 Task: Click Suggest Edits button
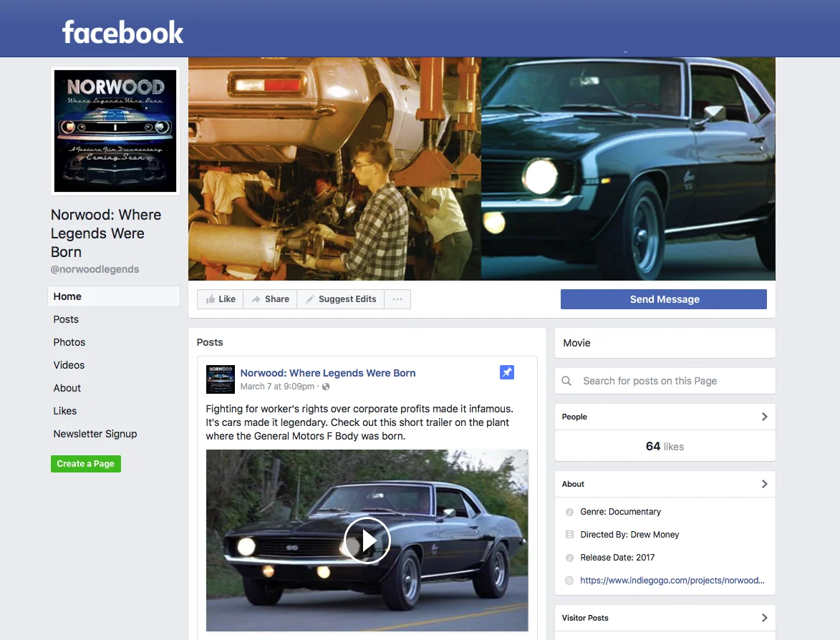click(340, 299)
